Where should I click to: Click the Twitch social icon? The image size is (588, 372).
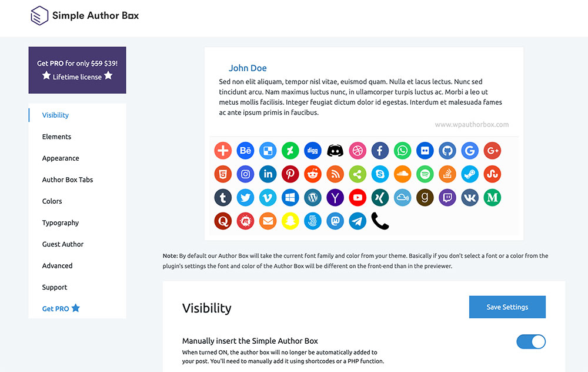coord(447,197)
